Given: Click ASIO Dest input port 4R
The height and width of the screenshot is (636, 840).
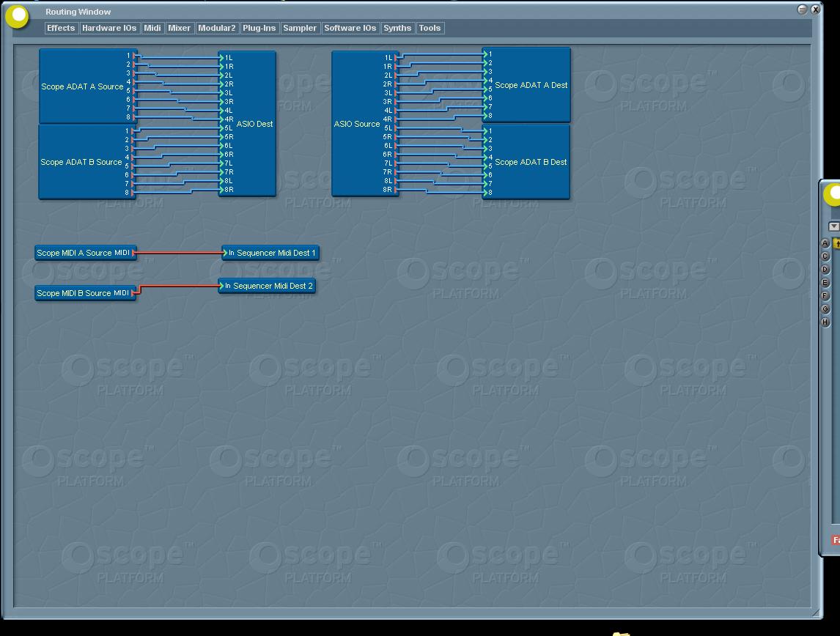Looking at the screenshot, I should [x=222, y=119].
